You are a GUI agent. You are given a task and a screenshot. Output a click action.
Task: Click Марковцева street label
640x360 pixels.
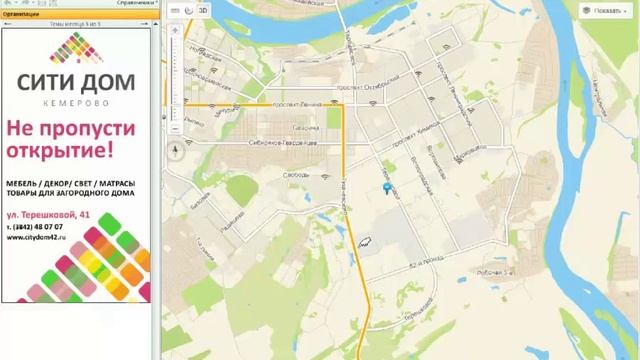(470, 152)
